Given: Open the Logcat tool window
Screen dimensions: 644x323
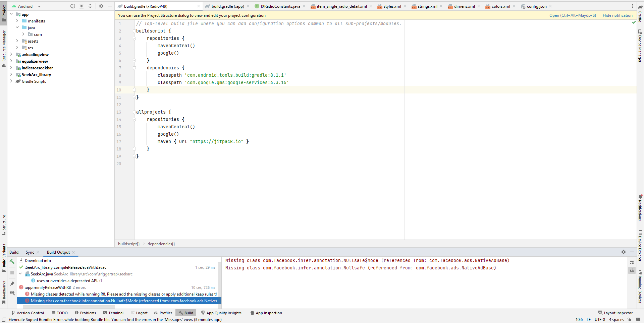Looking at the screenshot, I should [x=139, y=313].
